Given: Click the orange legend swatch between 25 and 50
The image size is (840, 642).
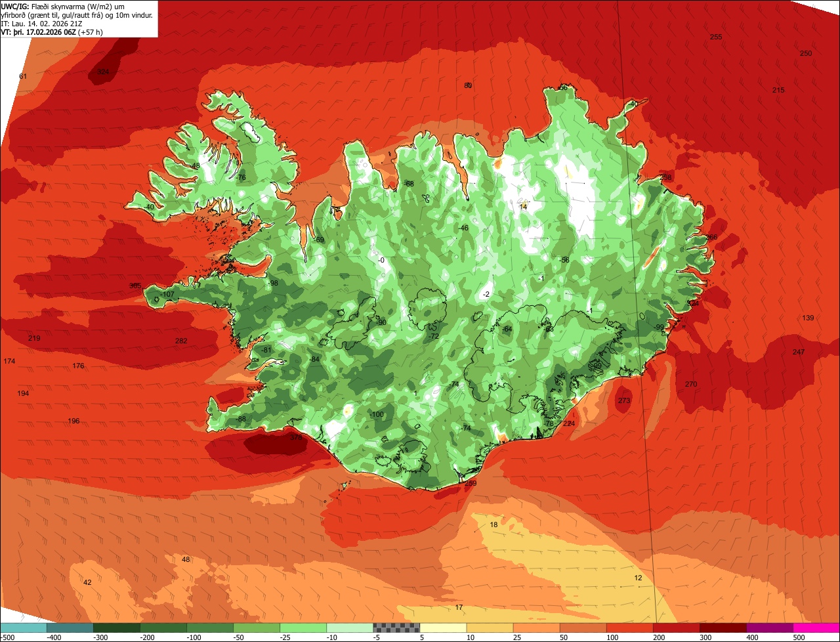Looking at the screenshot, I should (x=536, y=628).
